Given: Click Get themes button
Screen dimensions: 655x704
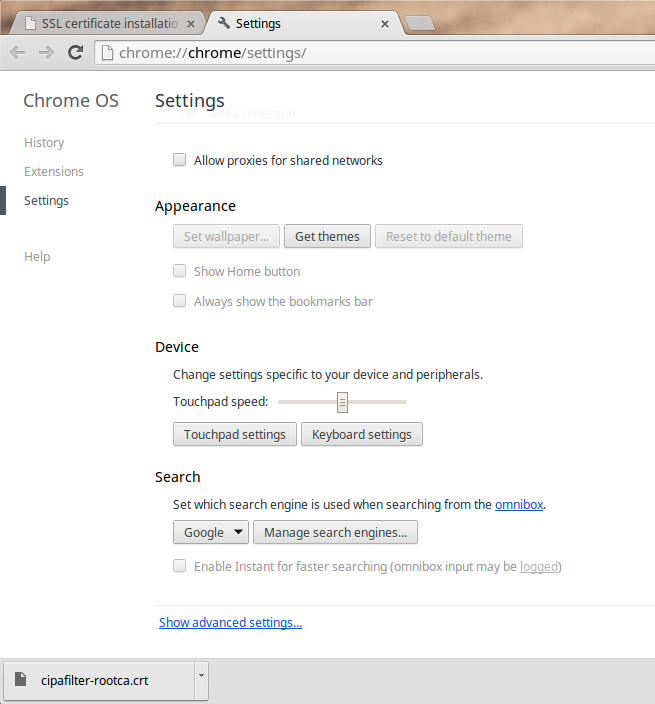Looking at the screenshot, I should (x=327, y=236).
